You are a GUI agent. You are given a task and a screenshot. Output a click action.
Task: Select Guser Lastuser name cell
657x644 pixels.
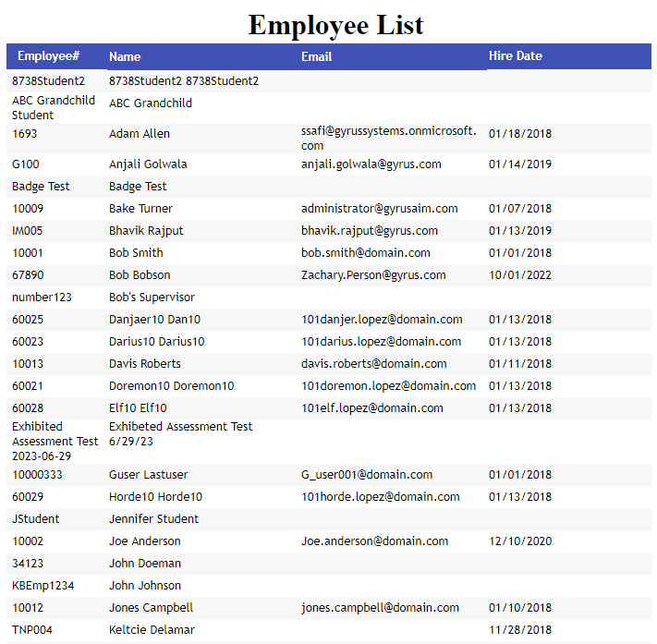tap(148, 475)
